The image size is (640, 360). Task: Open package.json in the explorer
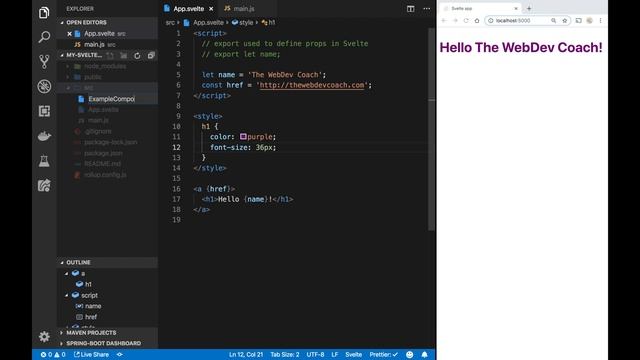pyautogui.click(x=103, y=153)
